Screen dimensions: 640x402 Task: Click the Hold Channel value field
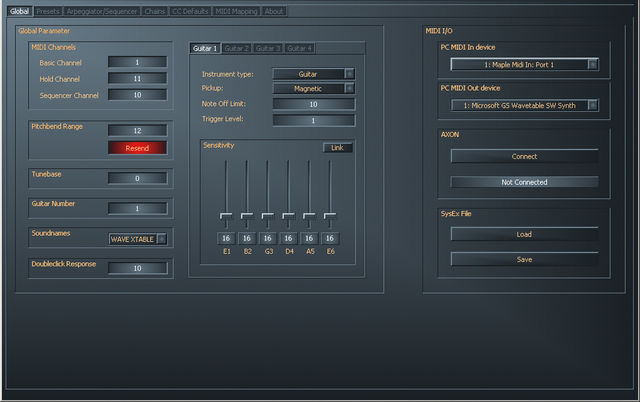[x=137, y=79]
